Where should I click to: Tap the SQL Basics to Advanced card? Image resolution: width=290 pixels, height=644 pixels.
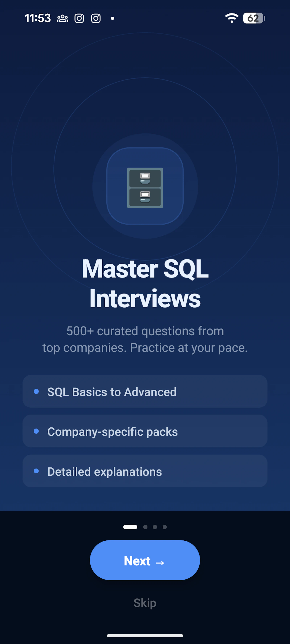(145, 391)
